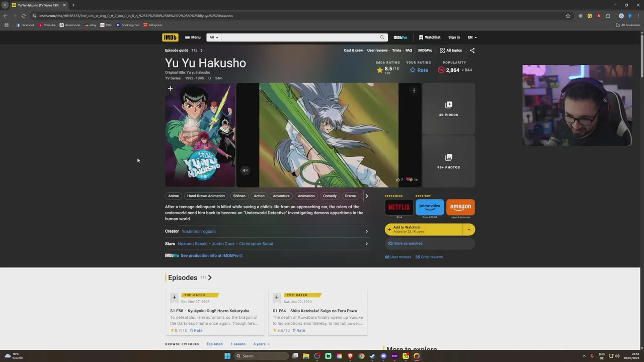Expand the Creator row chevron

[x=366, y=231]
